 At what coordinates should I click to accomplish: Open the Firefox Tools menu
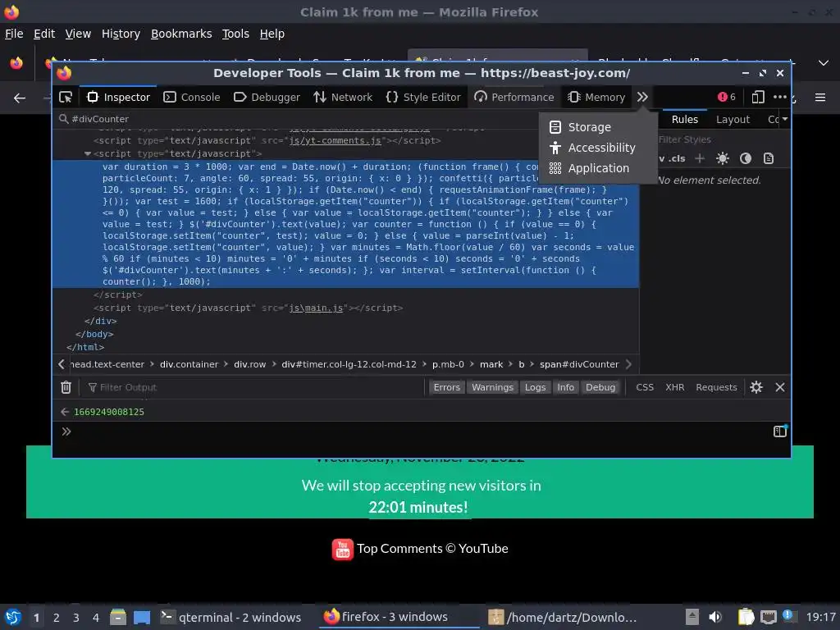235,34
